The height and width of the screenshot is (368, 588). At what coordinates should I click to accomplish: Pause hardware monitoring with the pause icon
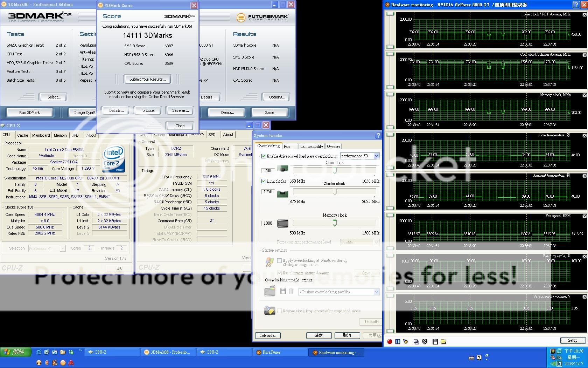click(x=398, y=341)
